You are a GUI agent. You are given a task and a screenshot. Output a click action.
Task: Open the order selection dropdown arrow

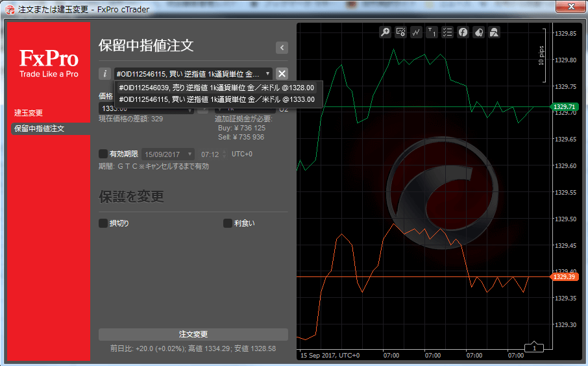coord(268,73)
